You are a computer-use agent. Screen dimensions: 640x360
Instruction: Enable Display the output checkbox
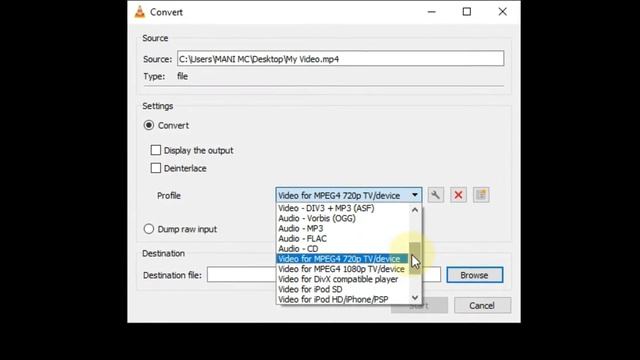[156, 150]
